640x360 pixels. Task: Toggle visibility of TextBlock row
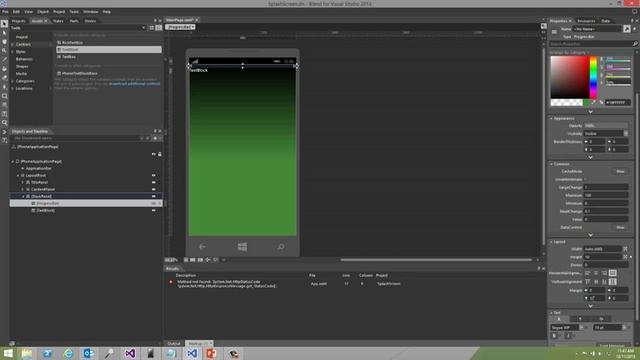[x=154, y=210]
